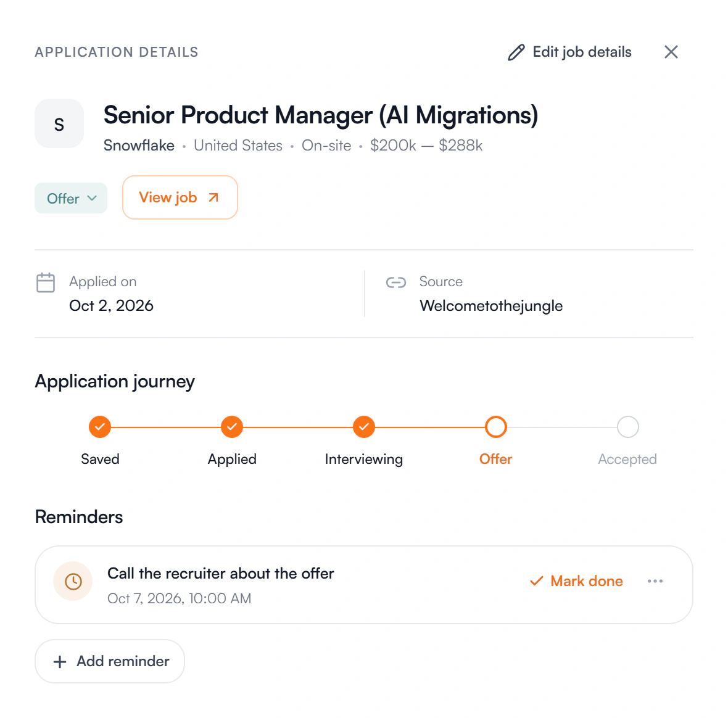Select the Applied step checkmark in journey
728x718 pixels.
tap(232, 427)
